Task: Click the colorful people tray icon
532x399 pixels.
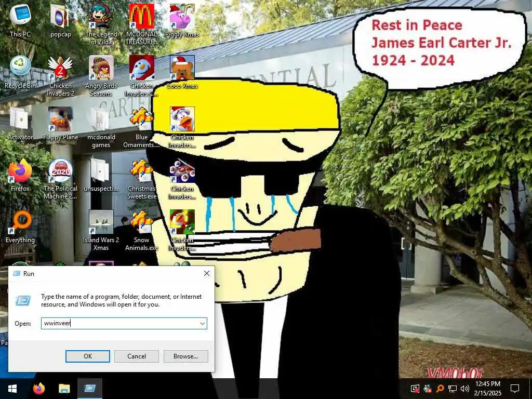Action: click(x=428, y=389)
